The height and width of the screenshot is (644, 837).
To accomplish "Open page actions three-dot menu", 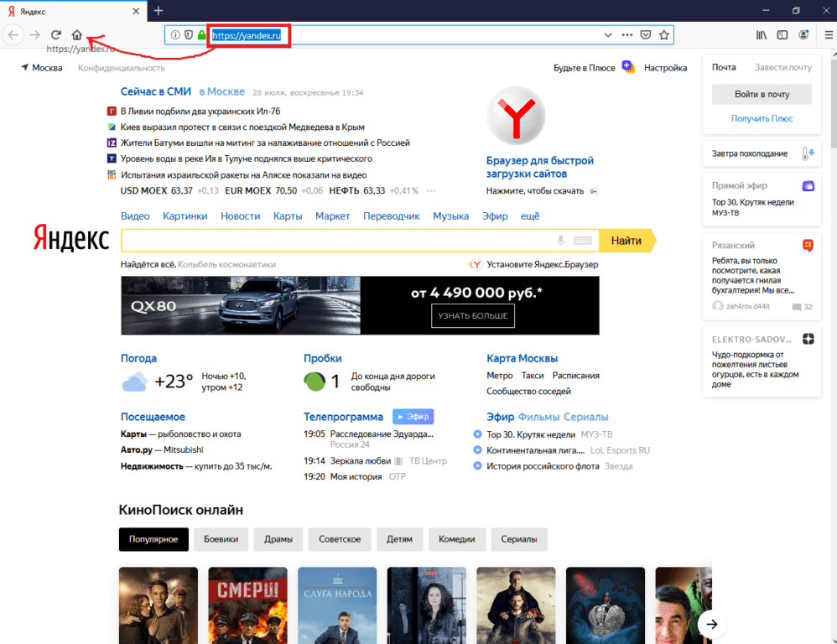I will [x=627, y=35].
